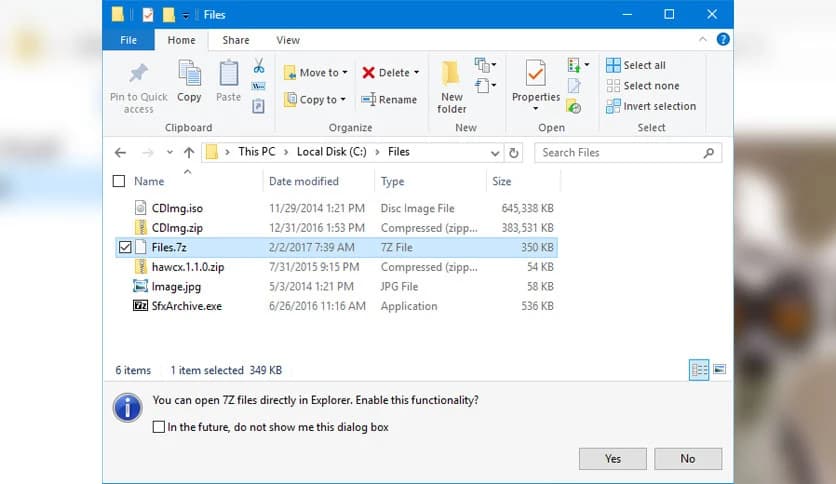Open the address bar history dropdown arrow

point(495,153)
